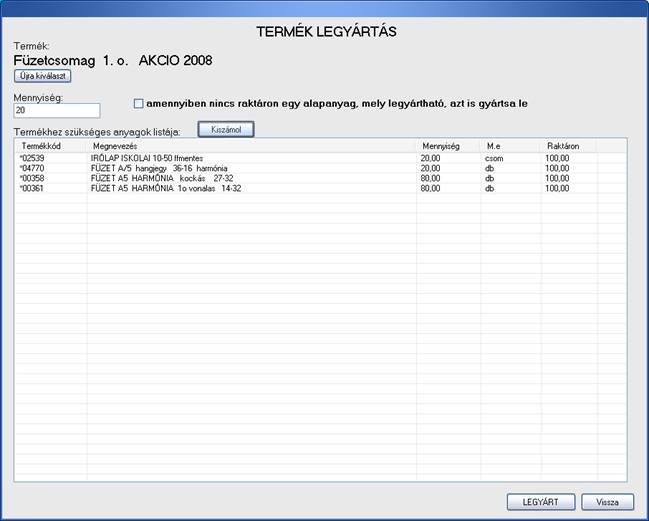Click stock 100,00 in vonalas row
Image resolution: width=649 pixels, height=521 pixels.
point(557,188)
